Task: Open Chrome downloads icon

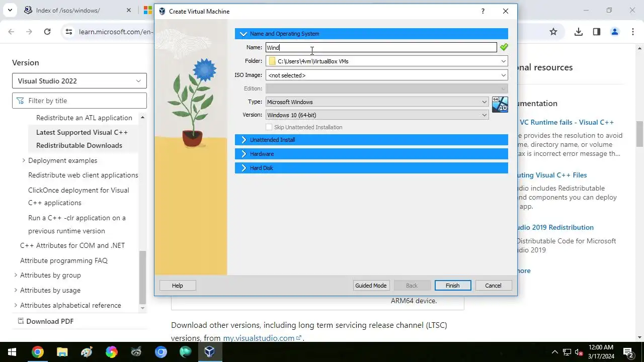Action: coord(579,32)
